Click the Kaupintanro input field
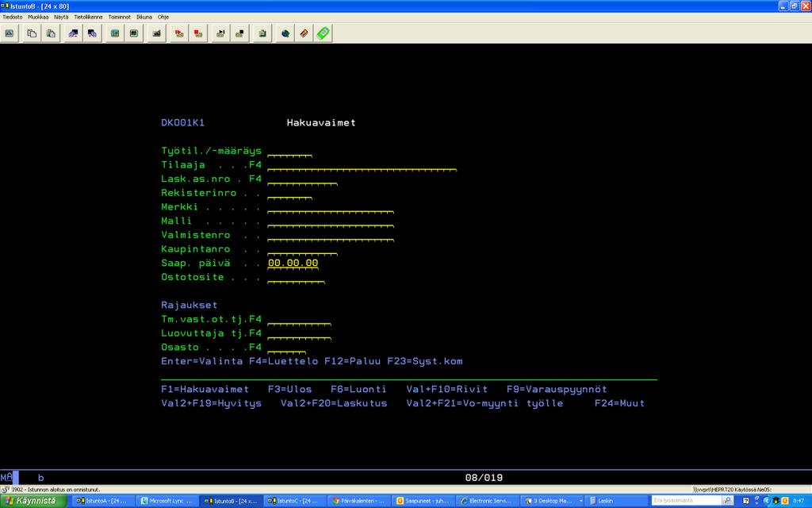The width and height of the screenshot is (812, 508). click(x=302, y=248)
